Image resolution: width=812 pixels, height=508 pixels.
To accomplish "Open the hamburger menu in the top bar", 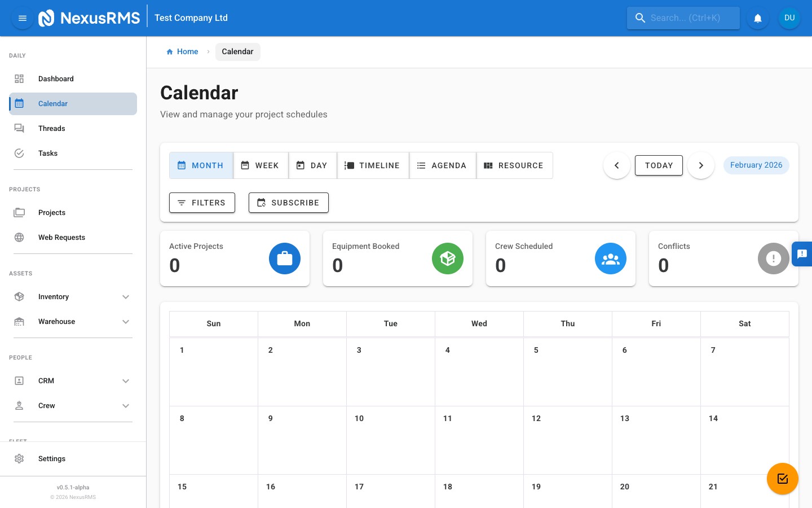I will point(23,18).
